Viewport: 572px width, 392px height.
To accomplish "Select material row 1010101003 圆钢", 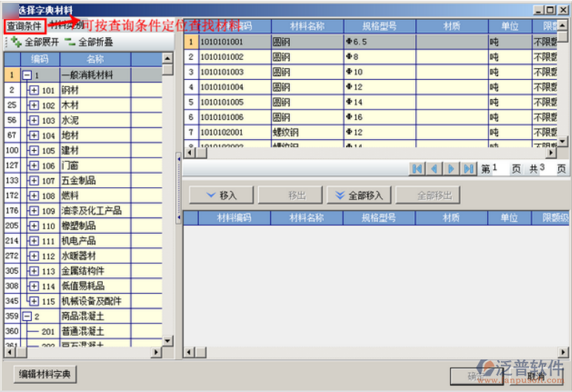I will click(x=222, y=72).
